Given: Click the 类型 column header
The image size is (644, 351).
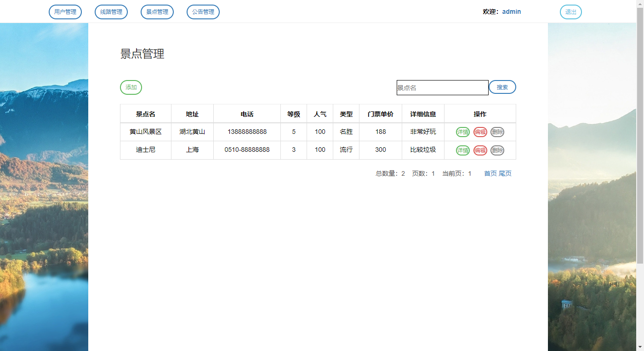Looking at the screenshot, I should [x=346, y=114].
